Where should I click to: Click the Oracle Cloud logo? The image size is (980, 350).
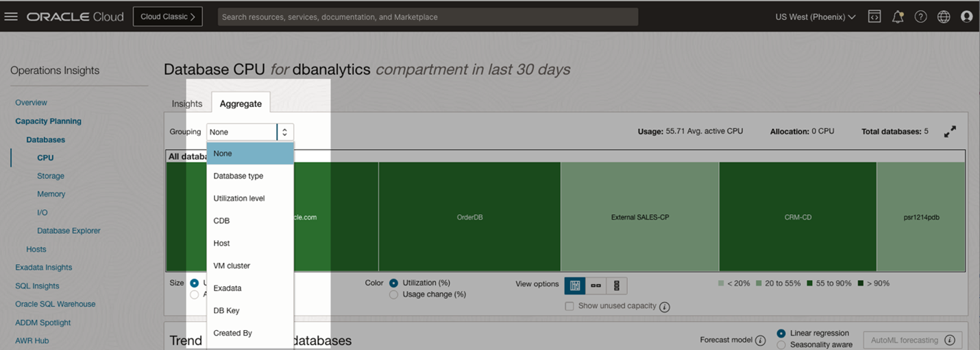(x=75, y=16)
